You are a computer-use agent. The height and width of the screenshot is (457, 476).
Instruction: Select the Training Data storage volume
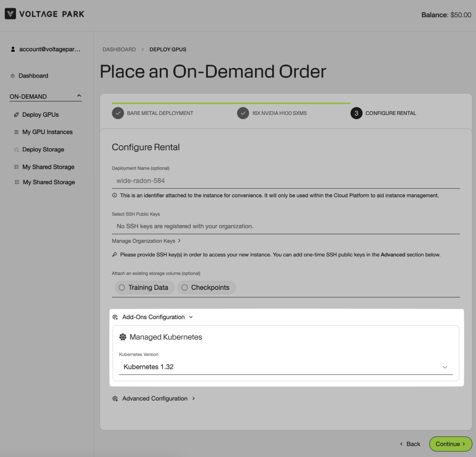[x=144, y=287]
